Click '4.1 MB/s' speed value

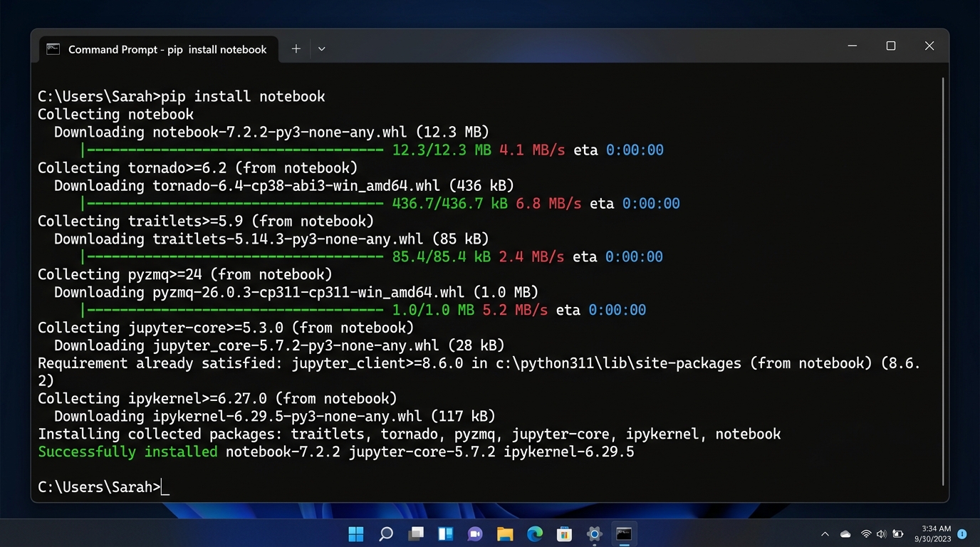coord(532,150)
